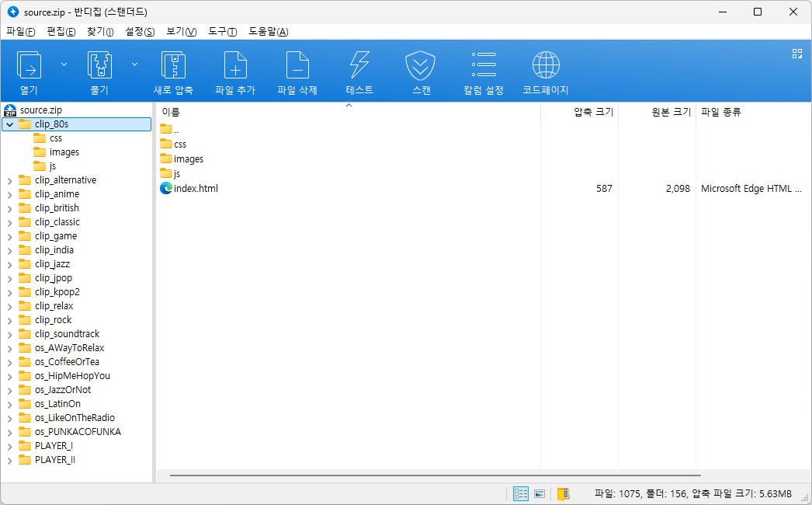Expand the clip_soundtrack tree node

point(10,334)
